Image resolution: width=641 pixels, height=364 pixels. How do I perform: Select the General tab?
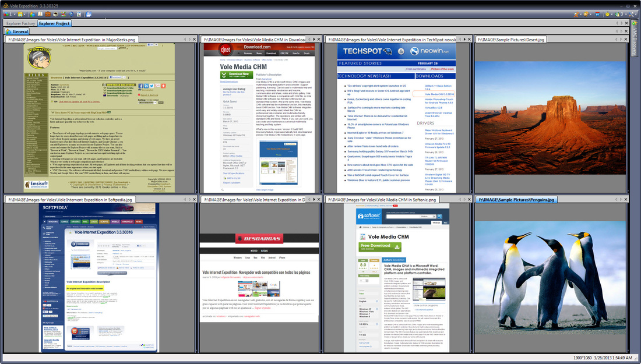(17, 31)
